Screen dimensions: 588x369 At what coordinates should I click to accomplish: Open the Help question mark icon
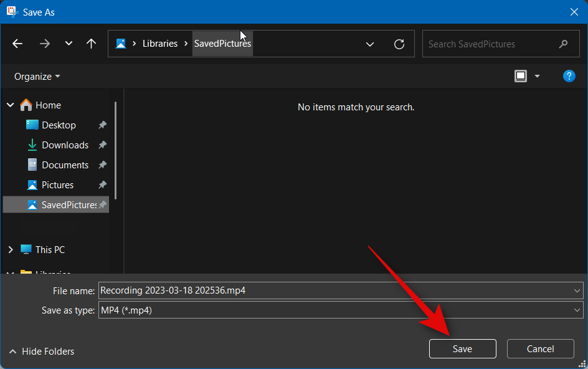[569, 76]
